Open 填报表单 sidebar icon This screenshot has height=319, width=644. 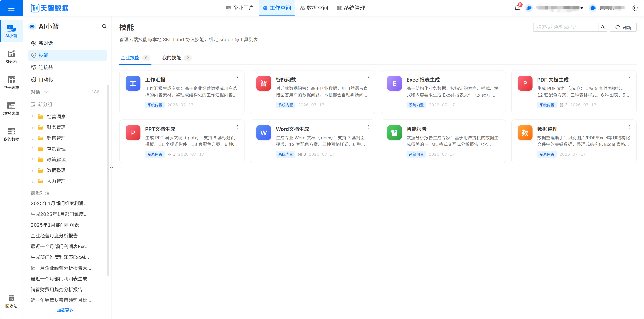[11, 109]
